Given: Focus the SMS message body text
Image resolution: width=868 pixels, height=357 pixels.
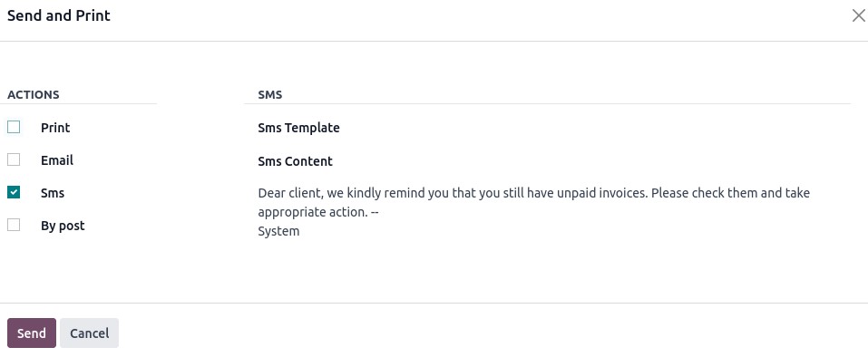Looking at the screenshot, I should tap(533, 212).
